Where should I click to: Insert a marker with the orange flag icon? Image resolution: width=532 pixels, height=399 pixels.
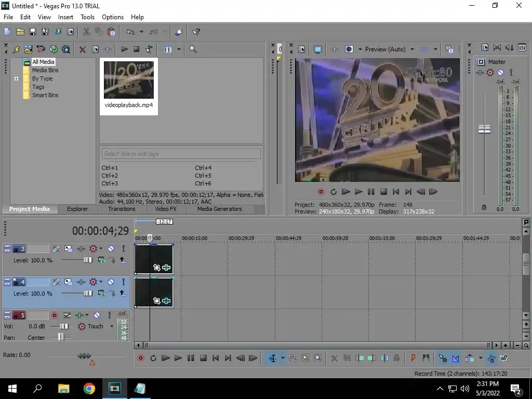[x=413, y=358]
